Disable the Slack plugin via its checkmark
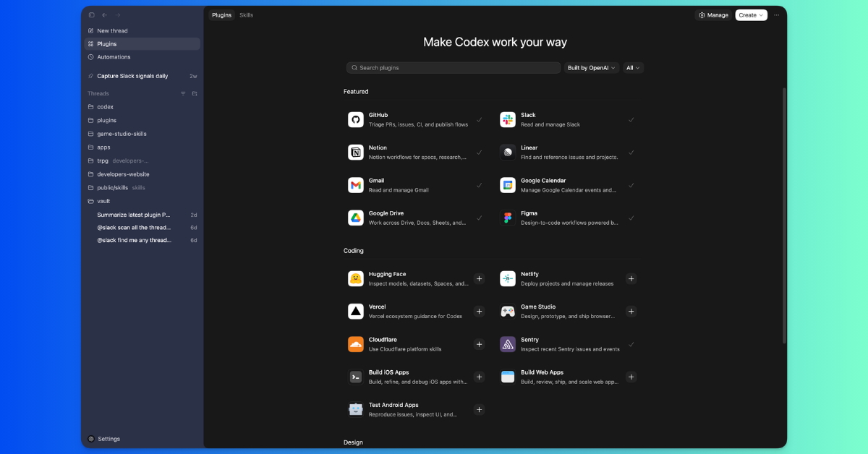868x454 pixels. click(631, 119)
